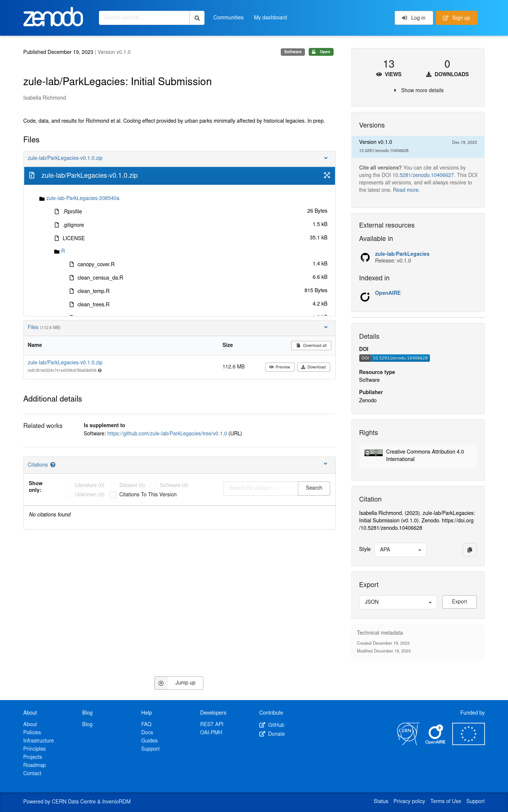Toggle the Dataset (0) filter checkbox
The height and width of the screenshot is (812, 508).
(113, 486)
